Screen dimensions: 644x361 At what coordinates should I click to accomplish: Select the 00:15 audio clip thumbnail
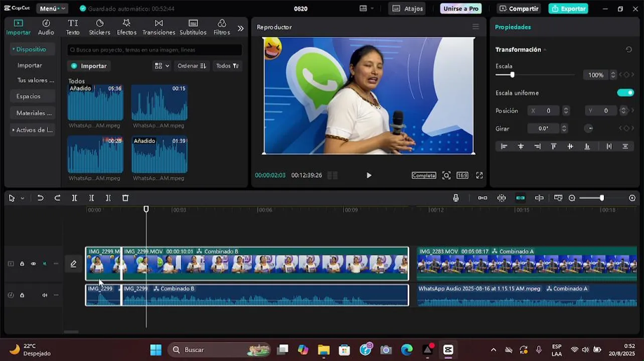159,103
